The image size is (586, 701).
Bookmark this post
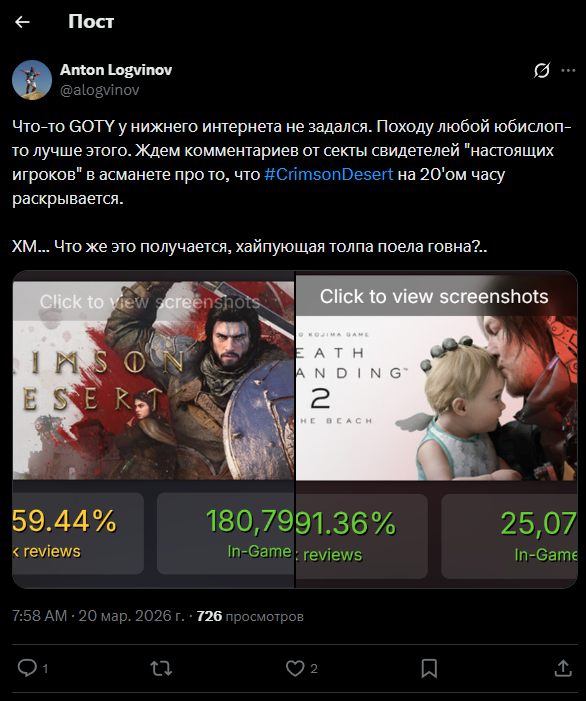[429, 668]
